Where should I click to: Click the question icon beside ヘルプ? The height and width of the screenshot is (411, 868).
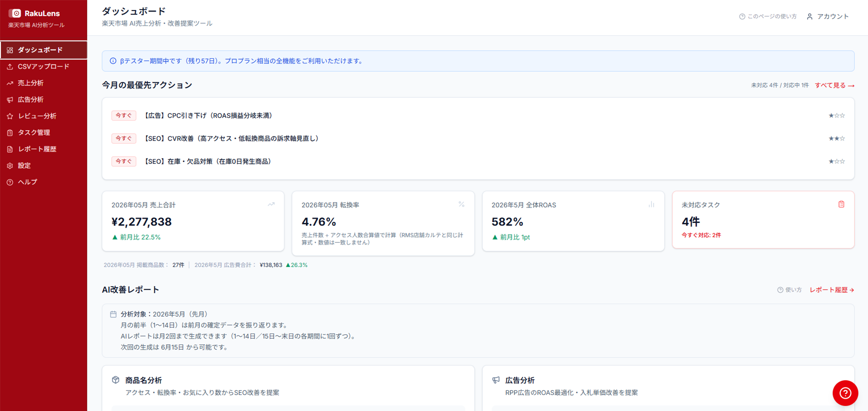10,182
